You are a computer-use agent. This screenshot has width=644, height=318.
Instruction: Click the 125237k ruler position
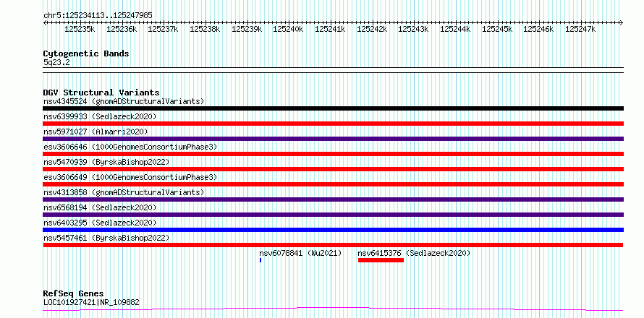point(163,29)
